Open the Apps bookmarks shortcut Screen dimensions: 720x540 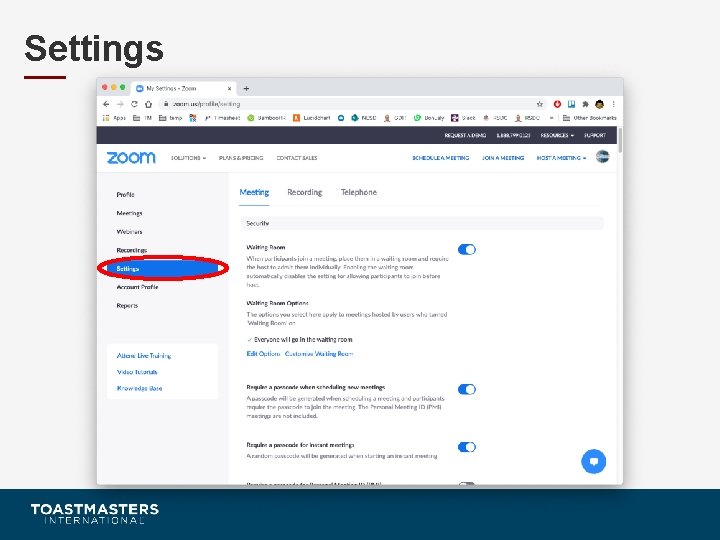[114, 118]
